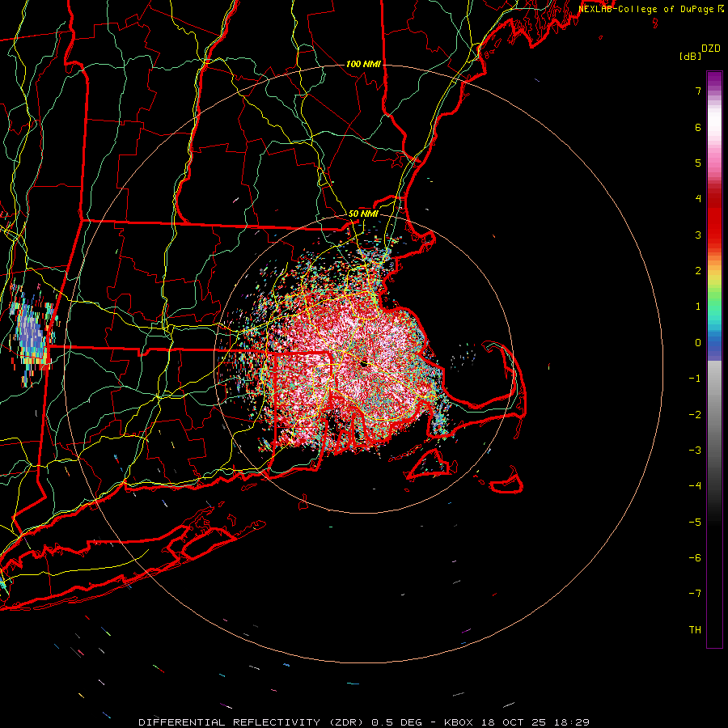Click the "-4" color scale value
Screen dimensions: 728x728
pyautogui.click(x=695, y=486)
